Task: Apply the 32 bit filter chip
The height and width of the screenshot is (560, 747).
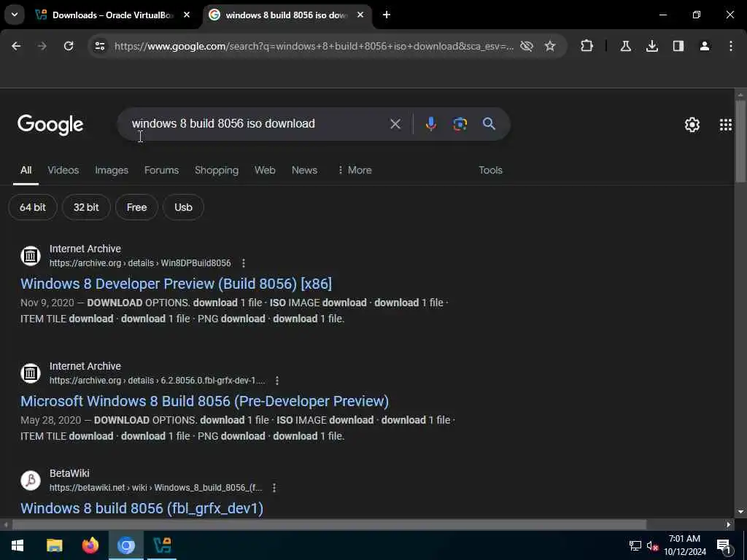Action: pos(86,208)
